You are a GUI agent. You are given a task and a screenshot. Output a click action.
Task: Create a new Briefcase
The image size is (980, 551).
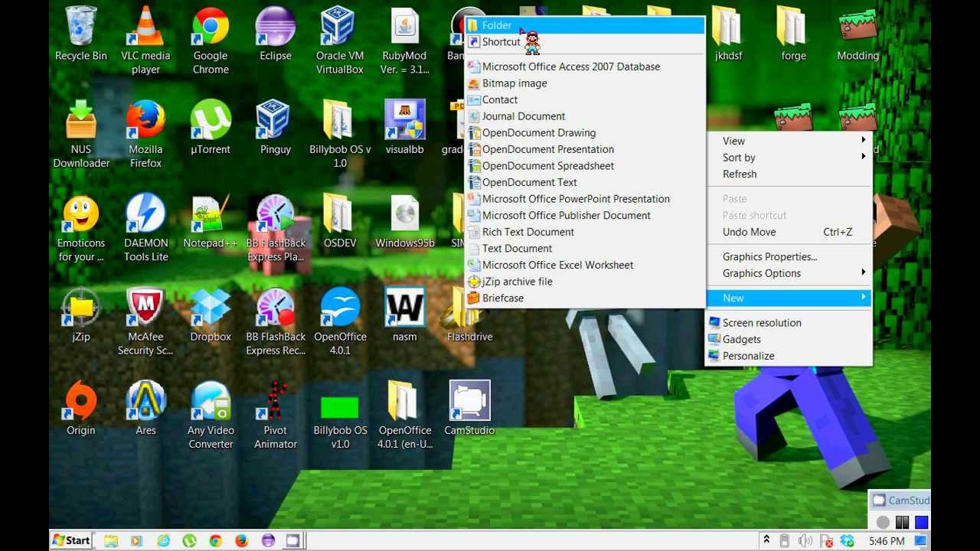(x=585, y=298)
